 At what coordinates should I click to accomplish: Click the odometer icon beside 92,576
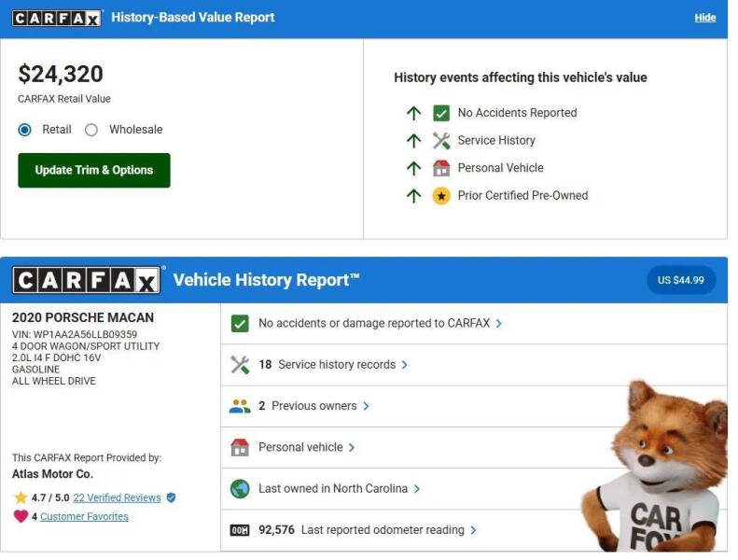[240, 530]
